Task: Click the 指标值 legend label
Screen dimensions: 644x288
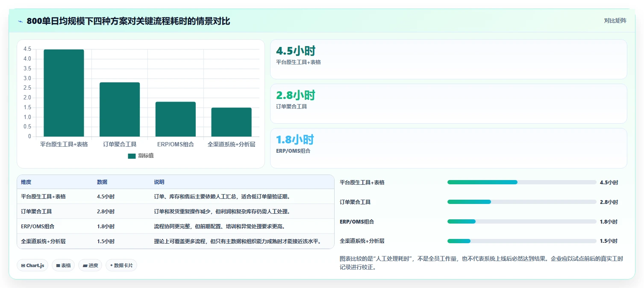Action: pyautogui.click(x=146, y=156)
